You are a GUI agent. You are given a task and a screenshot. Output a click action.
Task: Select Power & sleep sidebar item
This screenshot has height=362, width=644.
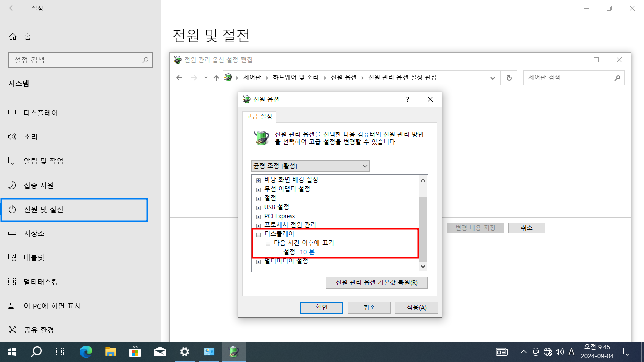tap(74, 210)
